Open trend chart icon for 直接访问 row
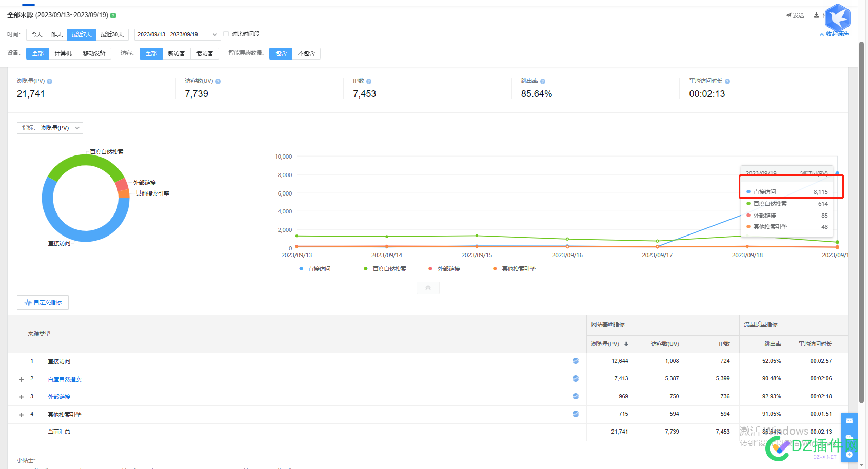The width and height of the screenshot is (868, 469). click(x=576, y=361)
